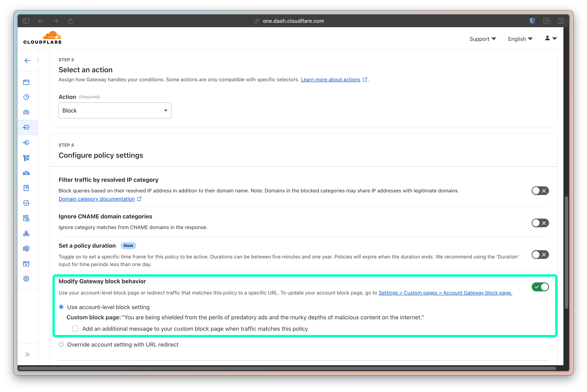587x392 pixels.
Task: Go back with the browser back arrow
Action: [x=41, y=21]
